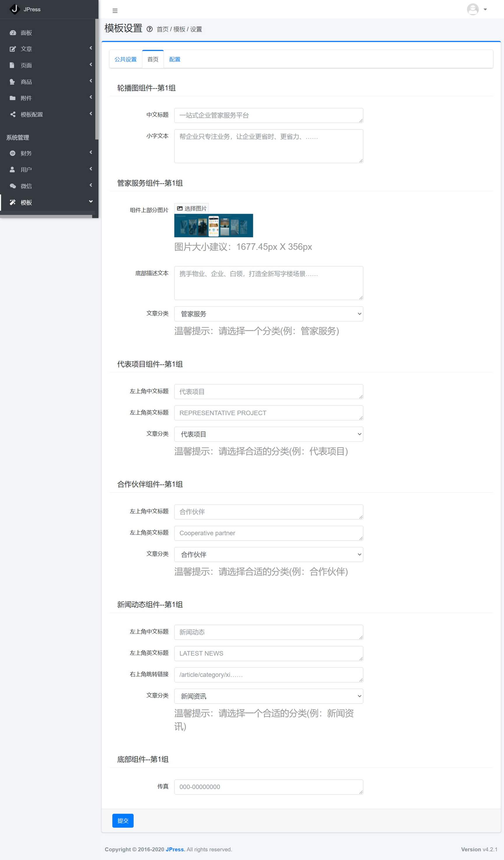Image resolution: width=504 pixels, height=860 pixels.
Task: Open the 合作伙伴 category dropdown
Action: click(x=269, y=555)
